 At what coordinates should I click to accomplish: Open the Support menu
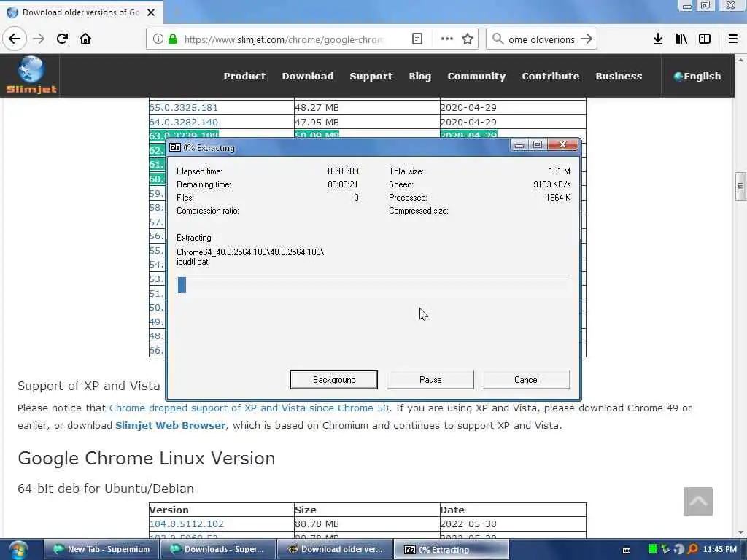tap(371, 76)
